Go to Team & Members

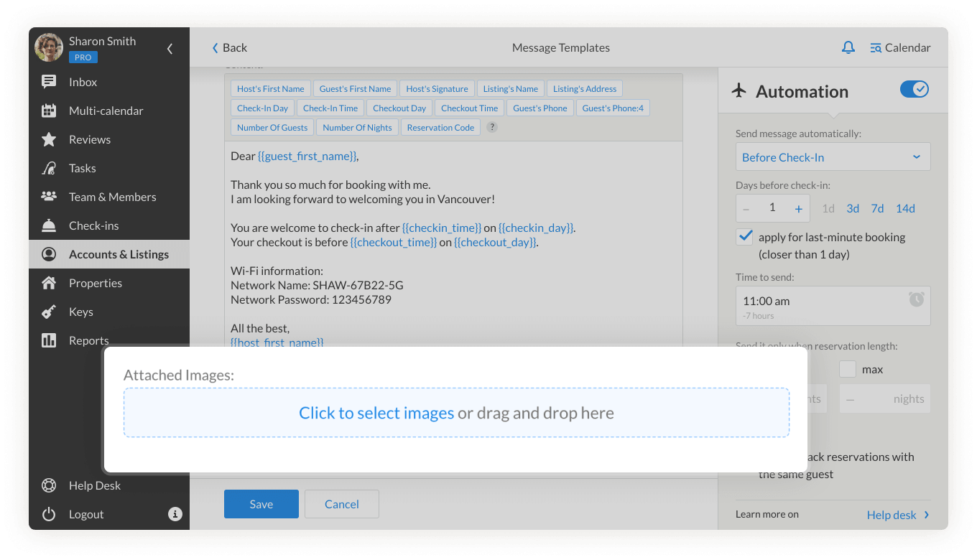pyautogui.click(x=112, y=197)
